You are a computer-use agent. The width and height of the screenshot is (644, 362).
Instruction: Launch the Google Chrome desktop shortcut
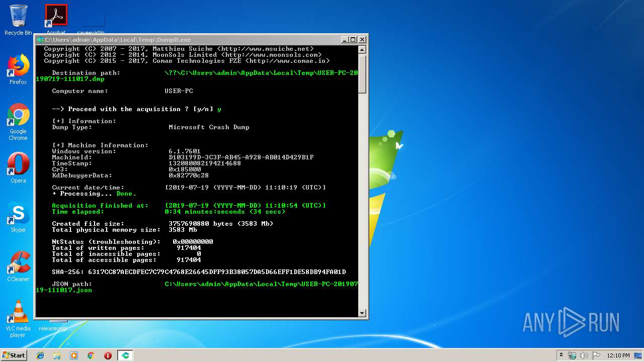(x=18, y=122)
